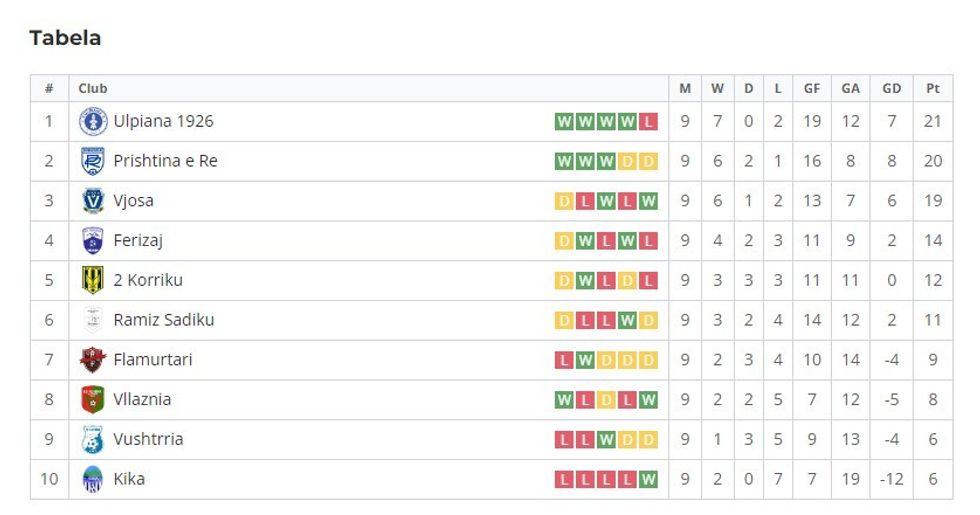
Task: Click the GF column header
Action: tap(812, 88)
